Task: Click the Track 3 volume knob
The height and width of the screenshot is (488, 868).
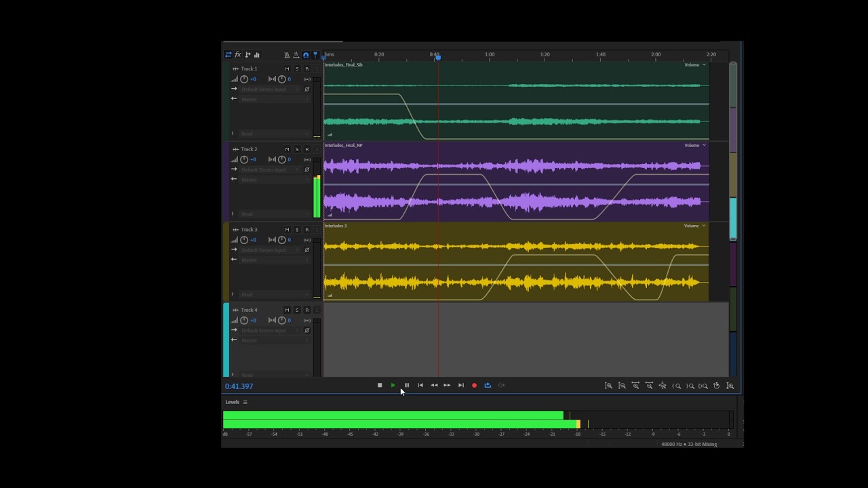Action: pyautogui.click(x=244, y=240)
